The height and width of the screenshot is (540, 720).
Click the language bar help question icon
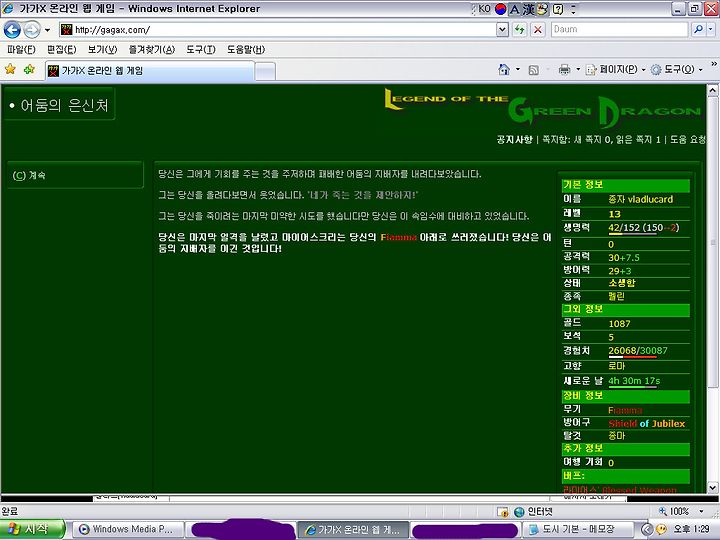click(x=557, y=9)
